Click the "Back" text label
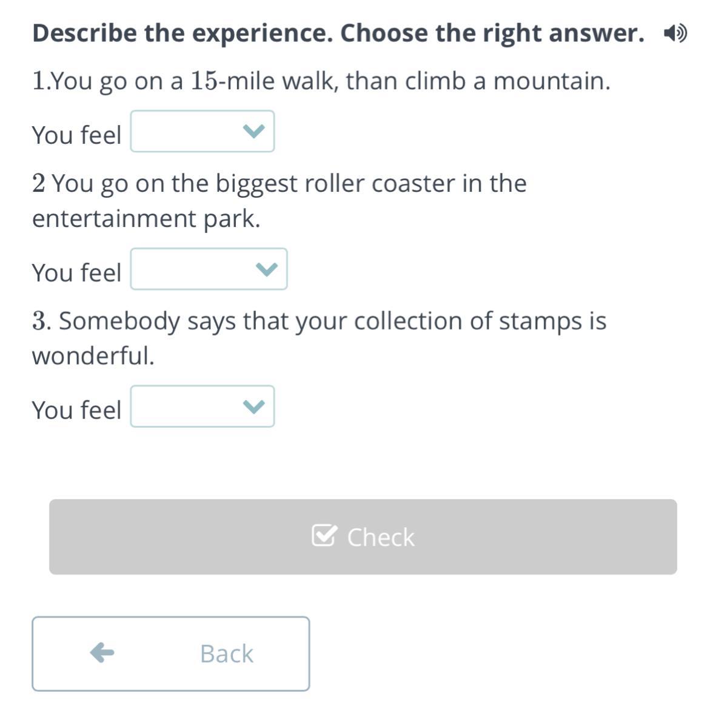Screen dimensions: 727x728 point(226,653)
